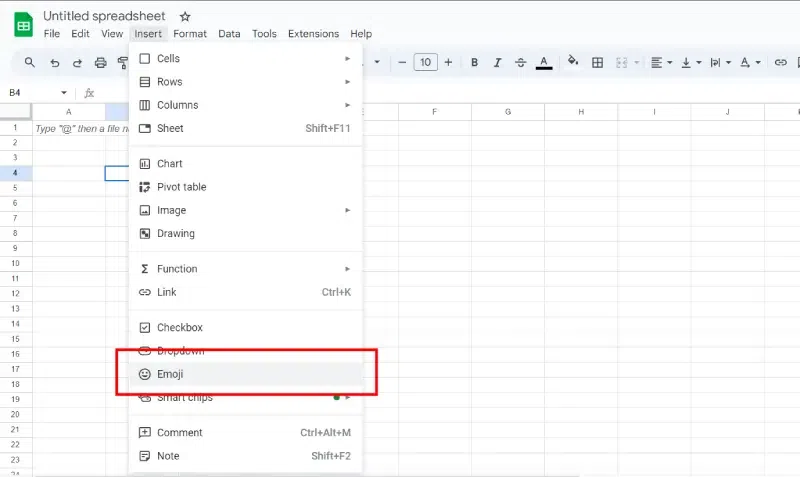Screen dimensions: 800x477
Task: Open the File menu
Action: [52, 34]
